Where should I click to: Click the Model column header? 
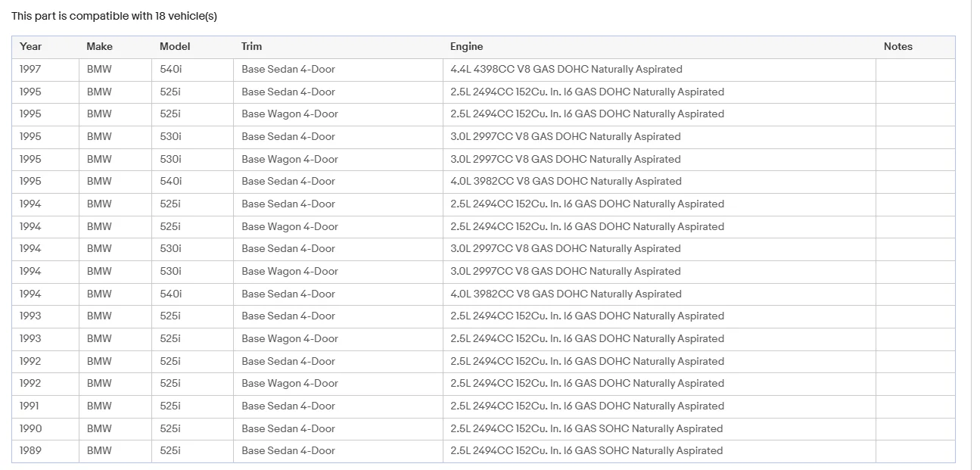tap(175, 47)
